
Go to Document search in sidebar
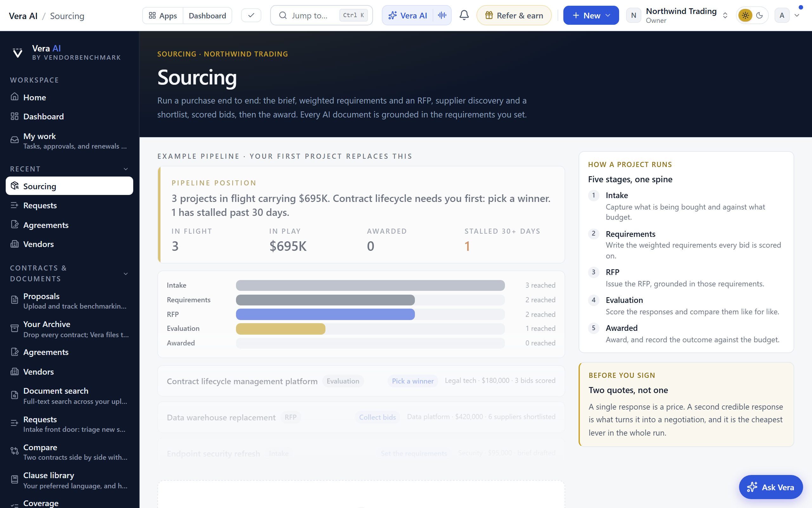point(69,396)
